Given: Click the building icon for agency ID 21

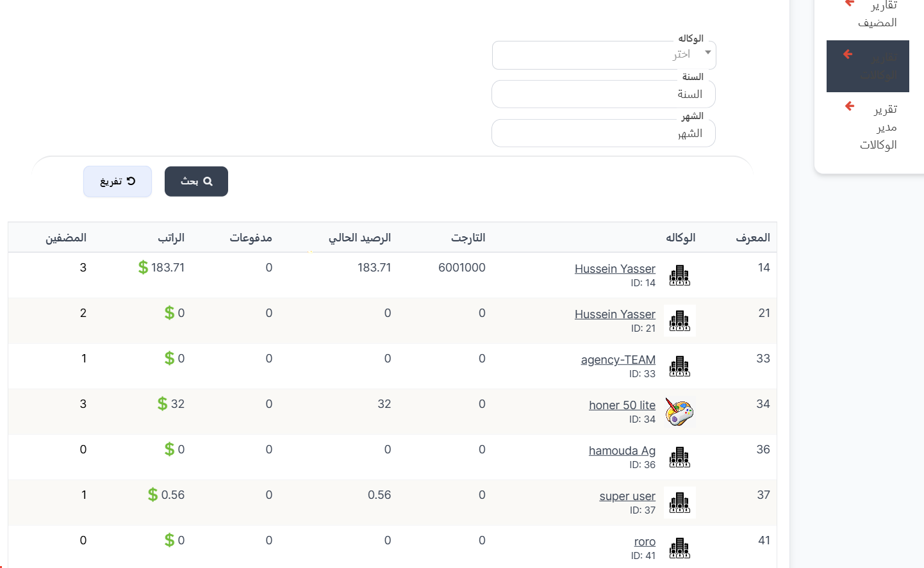Looking at the screenshot, I should tap(680, 321).
